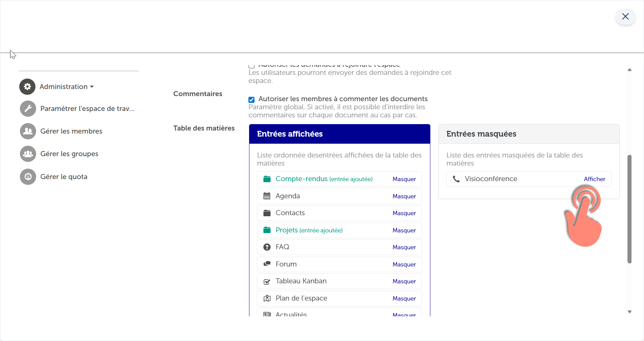Select the FAQ entry text
644x341 pixels.
click(x=282, y=247)
